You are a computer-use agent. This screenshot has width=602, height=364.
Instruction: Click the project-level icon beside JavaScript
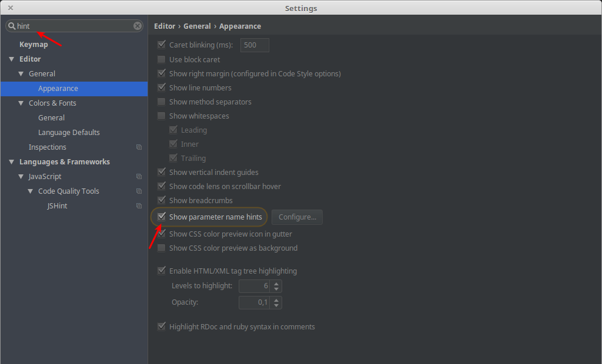pyautogui.click(x=139, y=177)
